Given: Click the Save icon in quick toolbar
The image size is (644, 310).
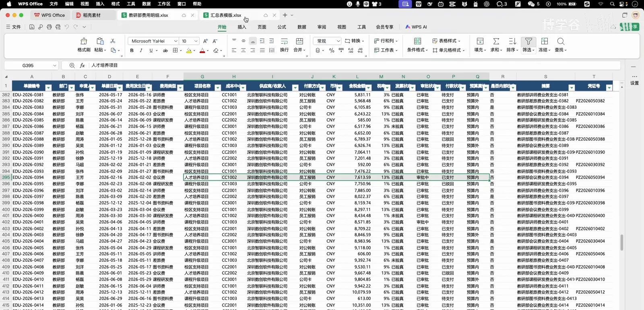Looking at the screenshot, I should coord(32,27).
